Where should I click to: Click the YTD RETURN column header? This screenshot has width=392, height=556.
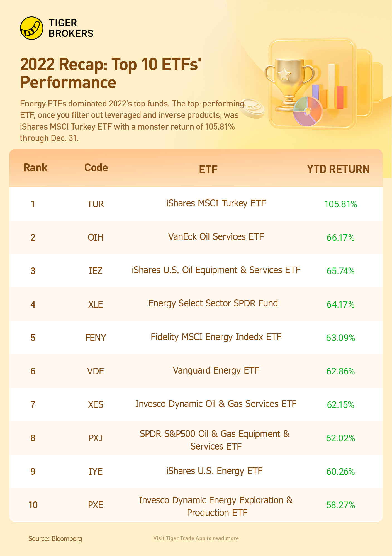pyautogui.click(x=338, y=169)
